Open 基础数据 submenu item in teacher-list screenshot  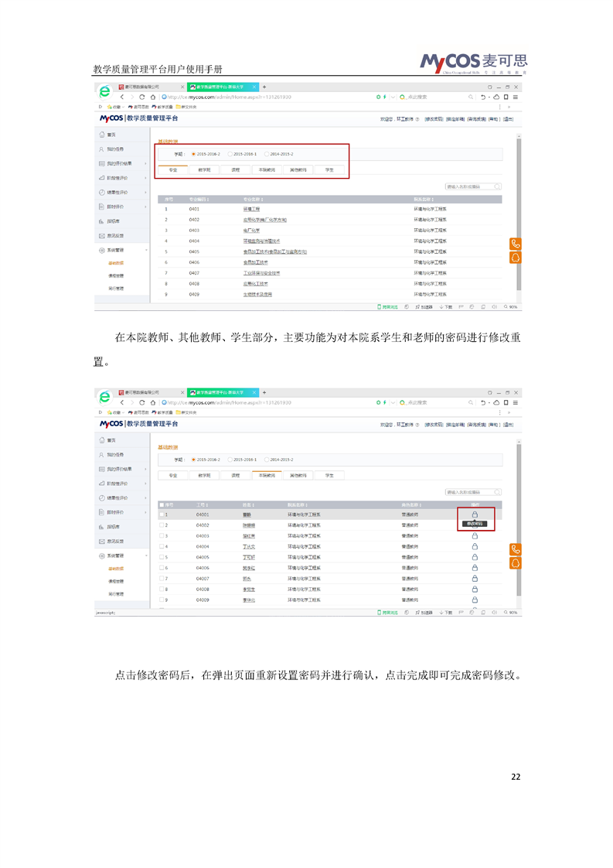(x=116, y=569)
